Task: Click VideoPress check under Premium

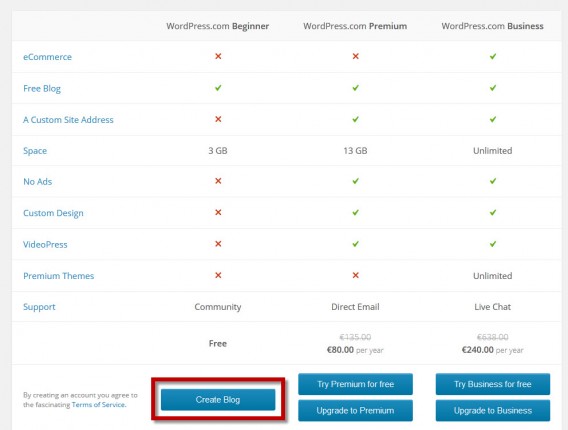Action: tap(356, 244)
